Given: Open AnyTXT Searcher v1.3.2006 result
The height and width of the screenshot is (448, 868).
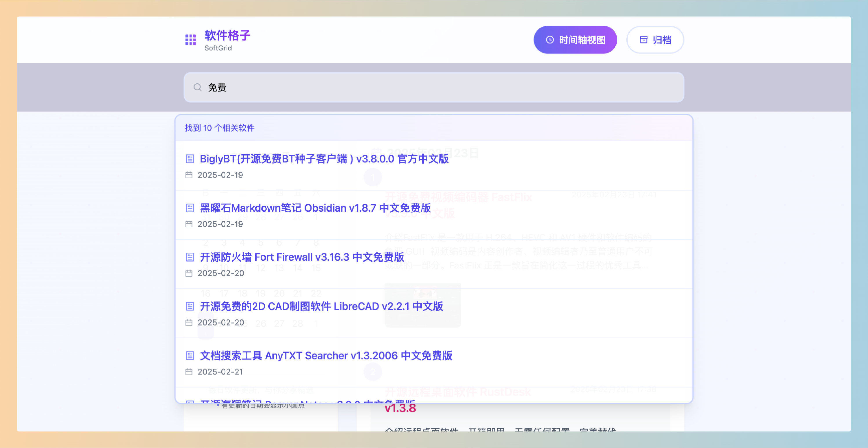Looking at the screenshot, I should (326, 355).
